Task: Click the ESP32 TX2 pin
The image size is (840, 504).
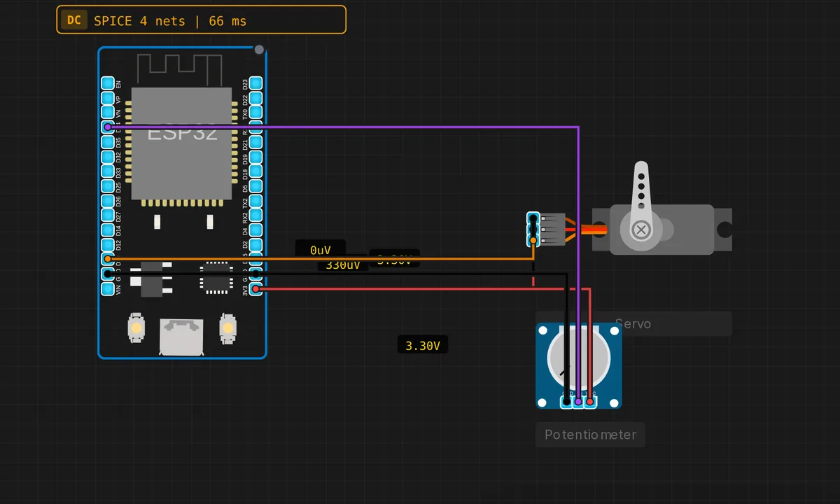Action: (x=255, y=201)
